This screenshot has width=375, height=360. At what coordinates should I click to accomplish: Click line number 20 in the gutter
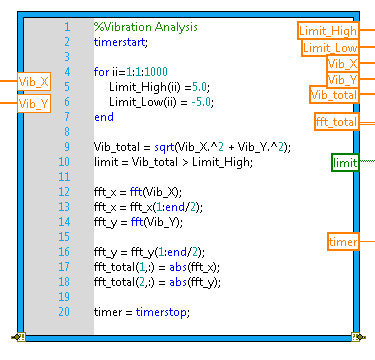click(x=64, y=312)
